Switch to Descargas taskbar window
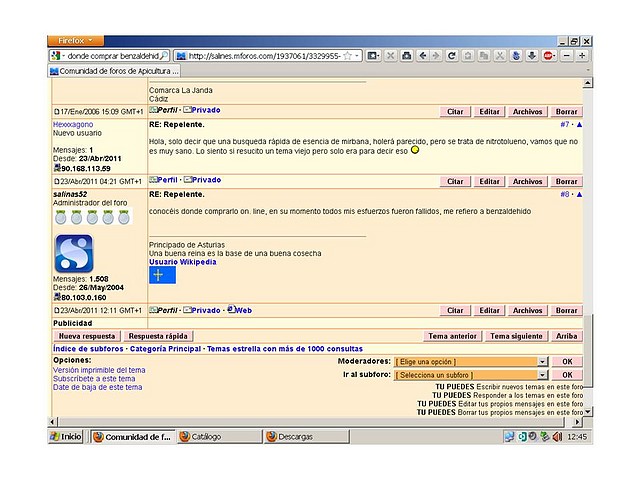The image size is (640, 480). point(307,437)
